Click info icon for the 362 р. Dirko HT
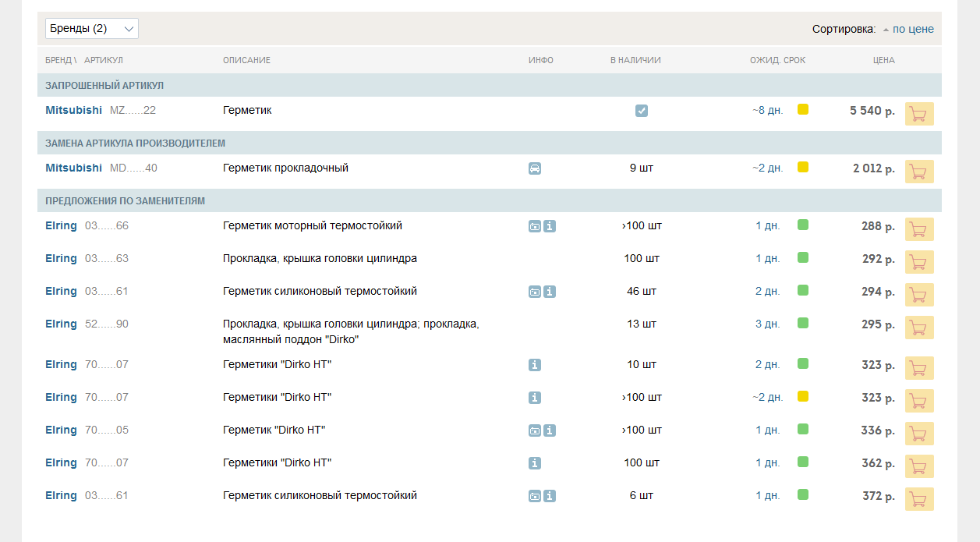980x542 pixels. [535, 463]
